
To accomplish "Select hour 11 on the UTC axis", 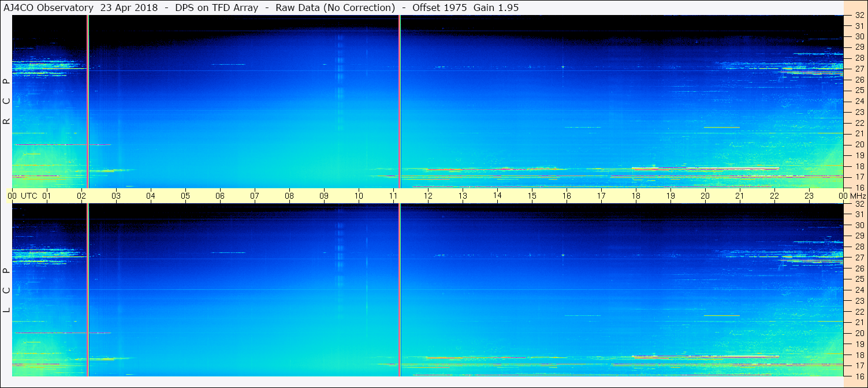I will click(393, 196).
